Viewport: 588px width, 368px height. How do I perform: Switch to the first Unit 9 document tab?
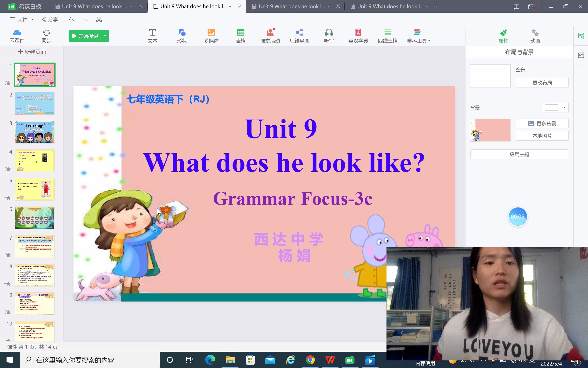(95, 7)
